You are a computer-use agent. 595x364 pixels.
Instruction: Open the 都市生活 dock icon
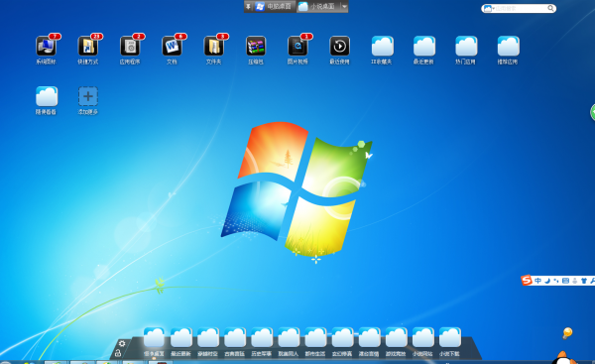tap(315, 337)
